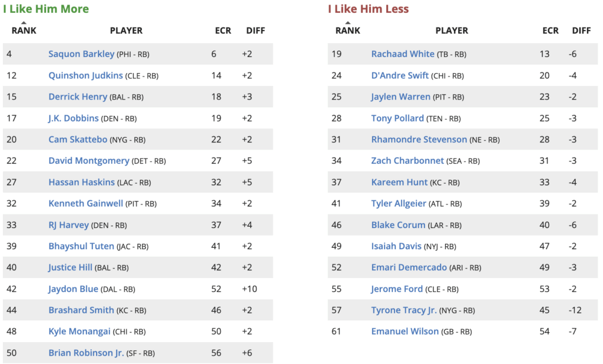Sort I Like Him Less table by PLAYER
Screen dimensions: 603x364
click(x=452, y=31)
